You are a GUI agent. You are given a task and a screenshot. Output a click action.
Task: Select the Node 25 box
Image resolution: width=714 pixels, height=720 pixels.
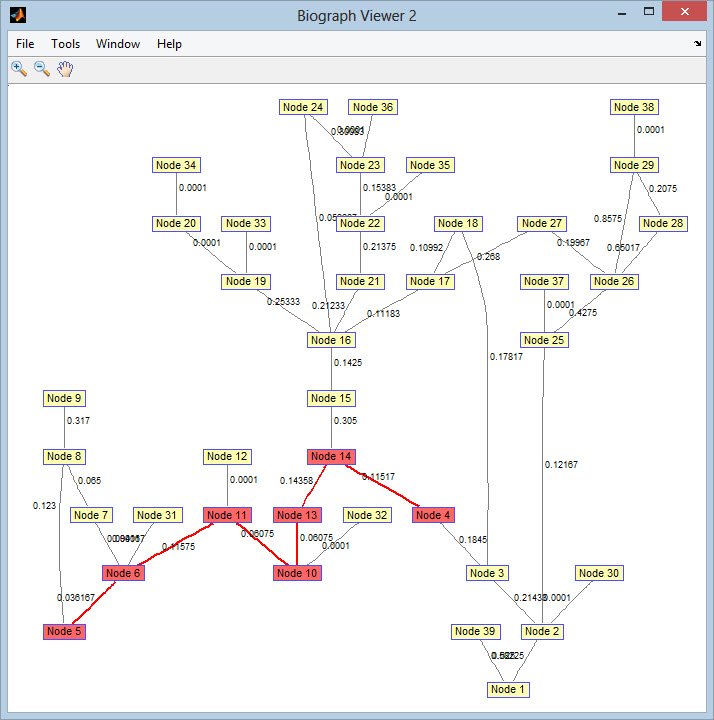[544, 341]
